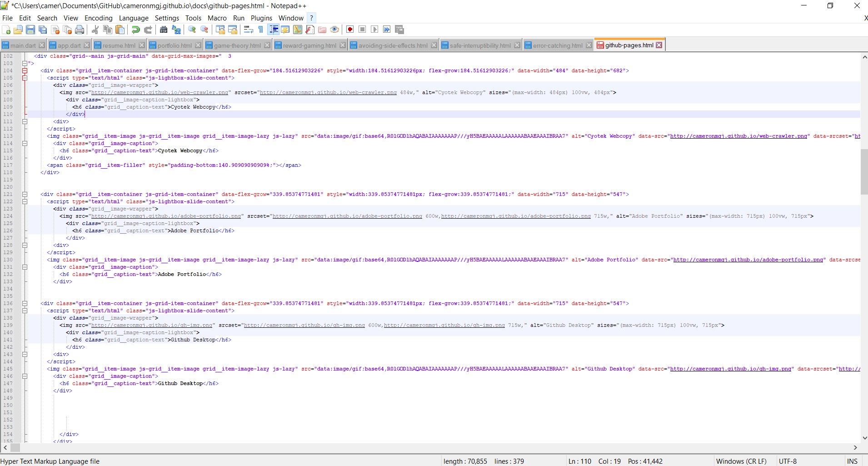868x466 pixels.
Task: Collapse the container fold at line 136
Action: pyautogui.click(x=25, y=303)
